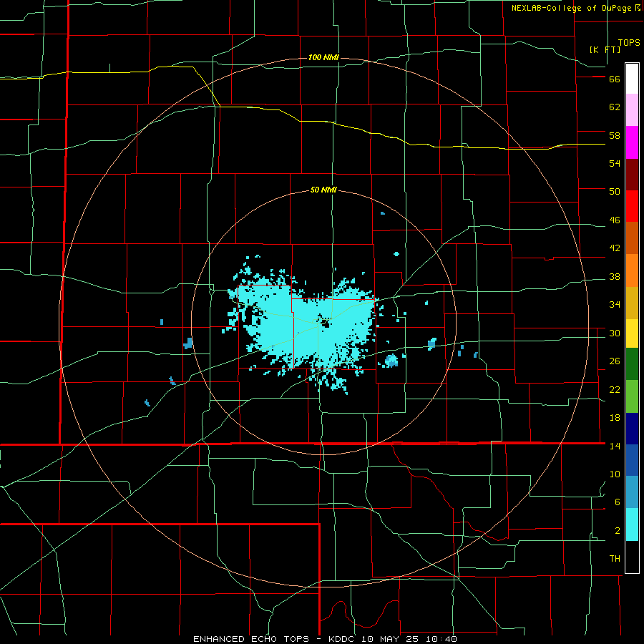
Task: Pick the navy blue swatch in the color bar
Action: coord(632,429)
